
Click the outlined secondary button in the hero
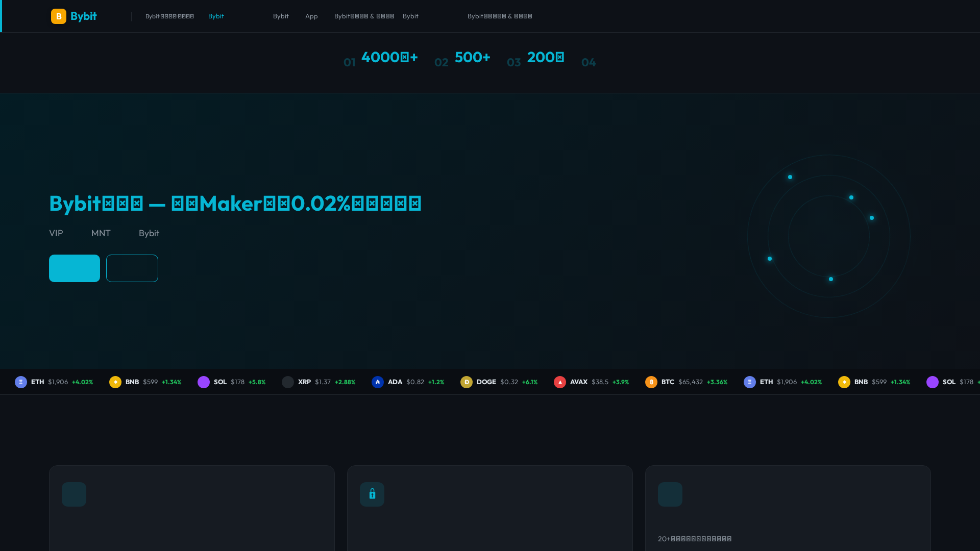point(132,268)
